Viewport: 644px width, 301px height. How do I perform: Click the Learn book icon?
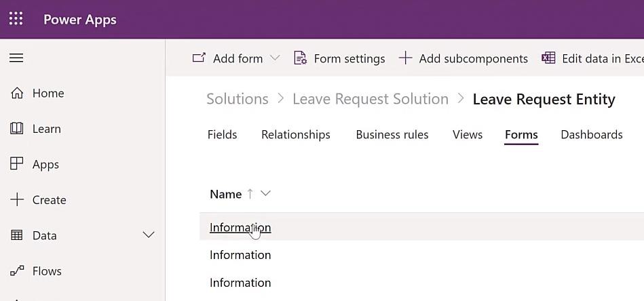tap(17, 129)
